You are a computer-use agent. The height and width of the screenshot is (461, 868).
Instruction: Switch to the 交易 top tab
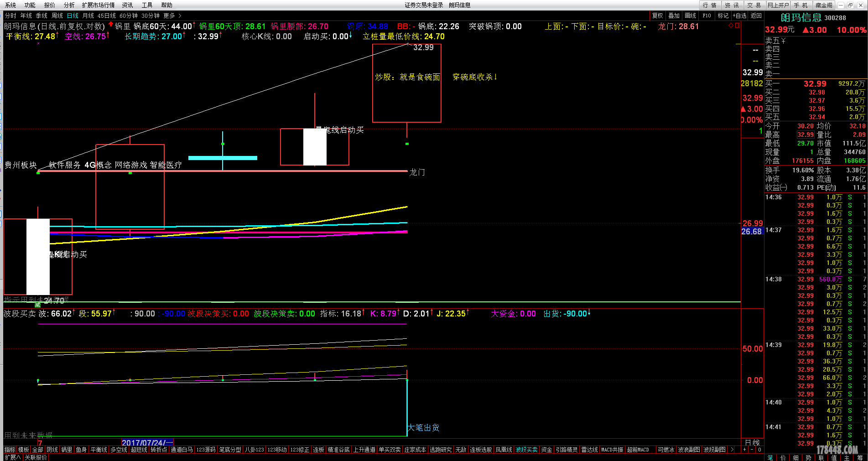pos(754,5)
